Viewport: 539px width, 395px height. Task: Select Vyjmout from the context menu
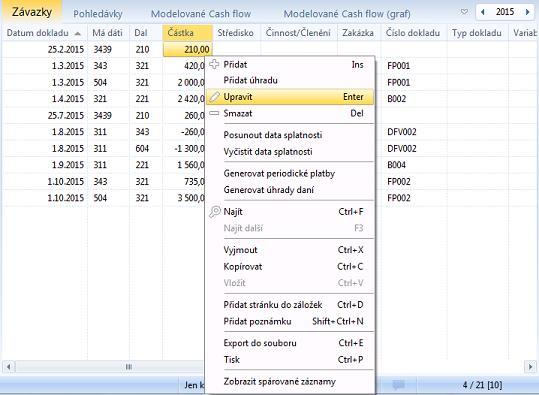click(289, 250)
